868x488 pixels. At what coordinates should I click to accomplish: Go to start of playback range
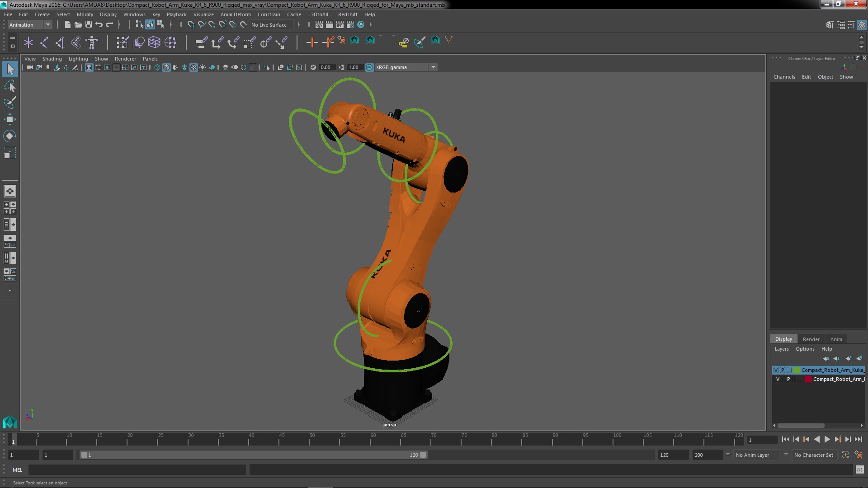click(x=785, y=439)
